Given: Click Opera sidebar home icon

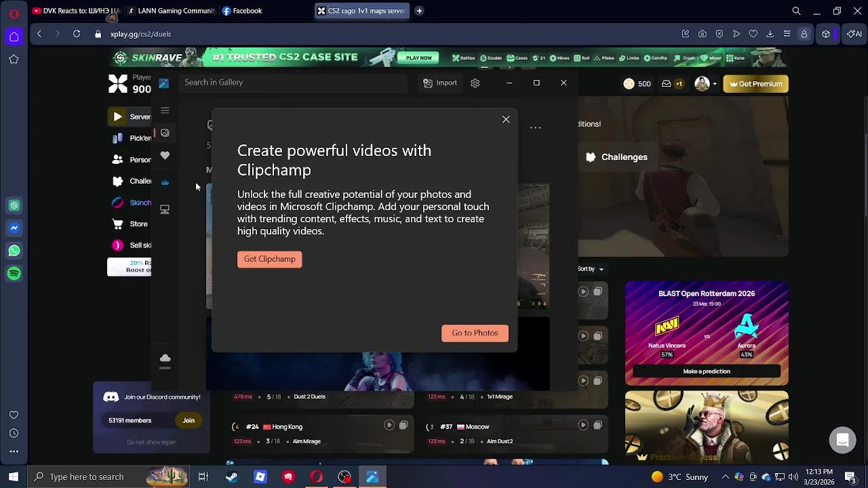Looking at the screenshot, I should point(14,37).
